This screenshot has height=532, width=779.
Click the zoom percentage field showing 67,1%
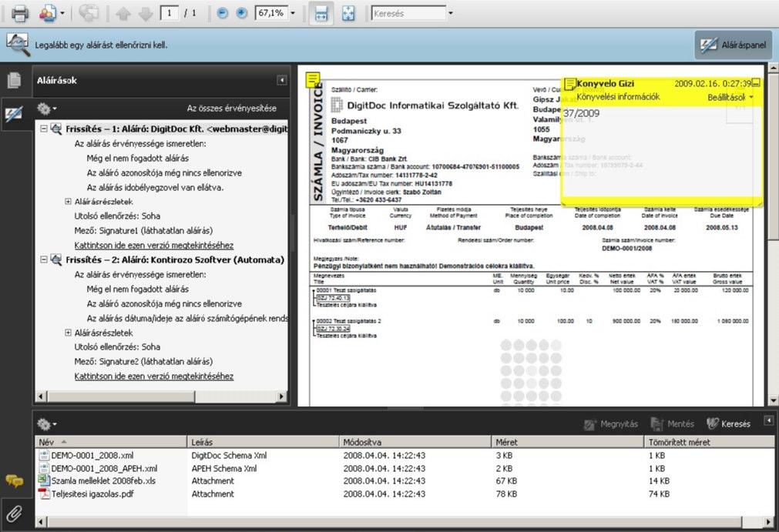[271, 13]
